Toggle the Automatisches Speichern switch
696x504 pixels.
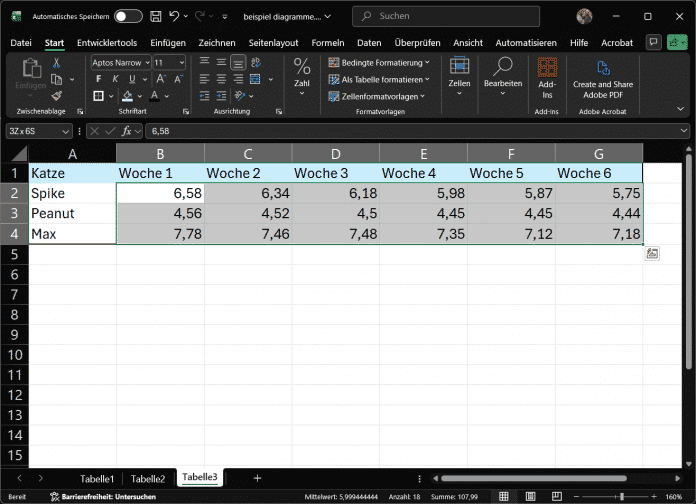click(128, 16)
